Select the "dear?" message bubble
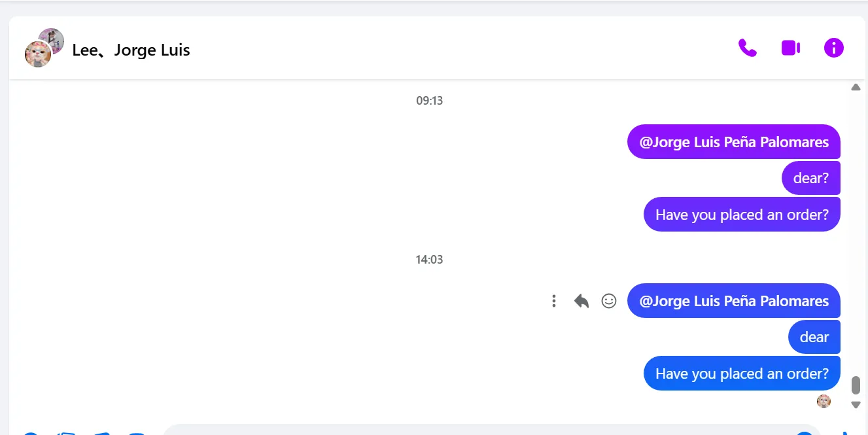The image size is (868, 435). tap(810, 178)
